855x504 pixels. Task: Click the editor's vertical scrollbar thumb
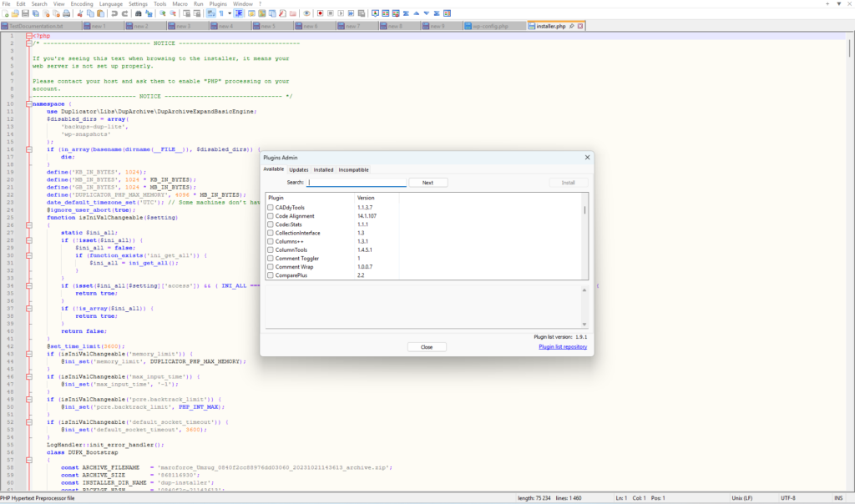coord(849,48)
